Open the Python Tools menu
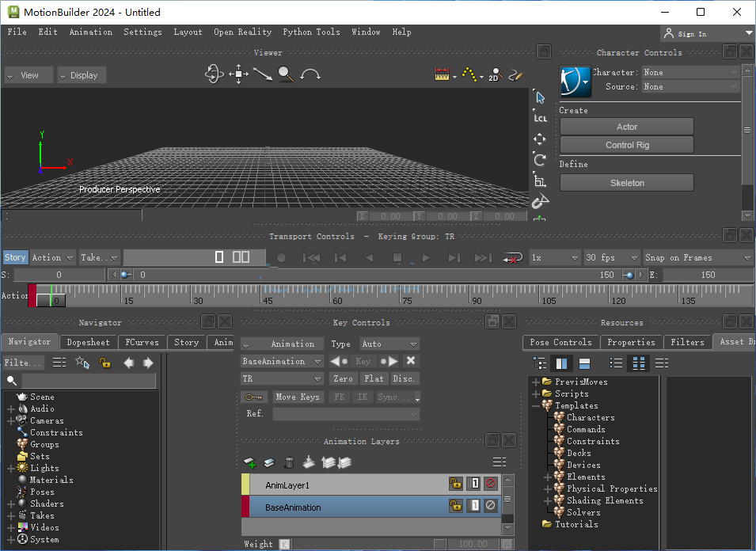This screenshot has height=551, width=756. point(311,32)
